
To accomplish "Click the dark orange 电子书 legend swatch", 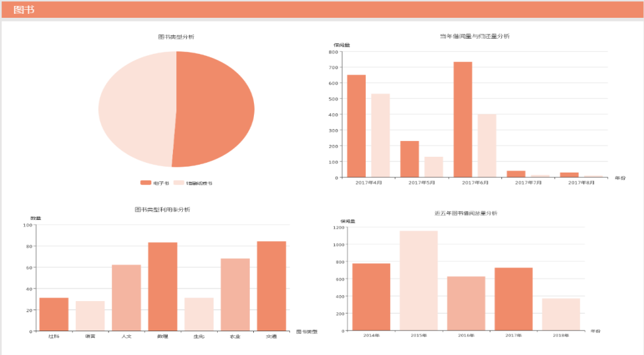I will (x=145, y=182).
